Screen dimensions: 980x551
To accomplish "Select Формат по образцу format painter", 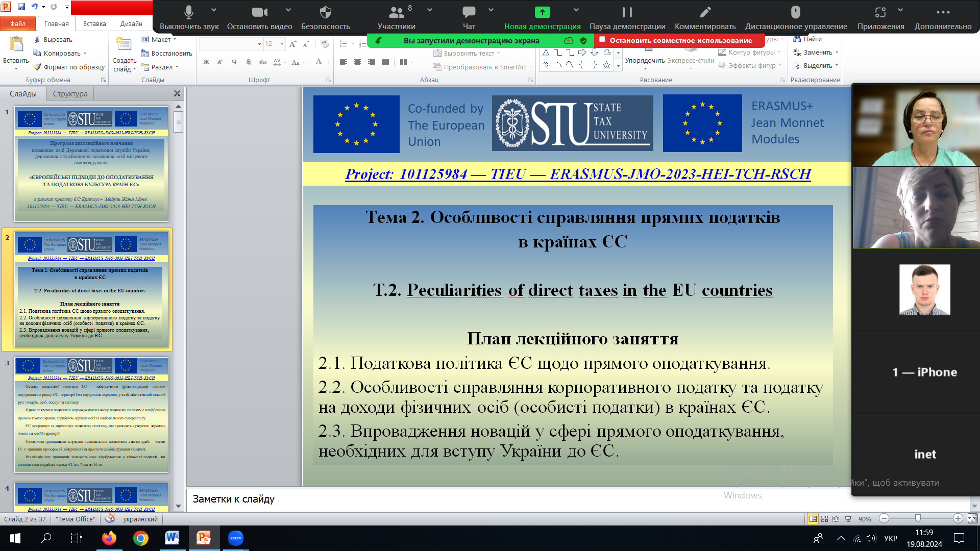I will 69,67.
